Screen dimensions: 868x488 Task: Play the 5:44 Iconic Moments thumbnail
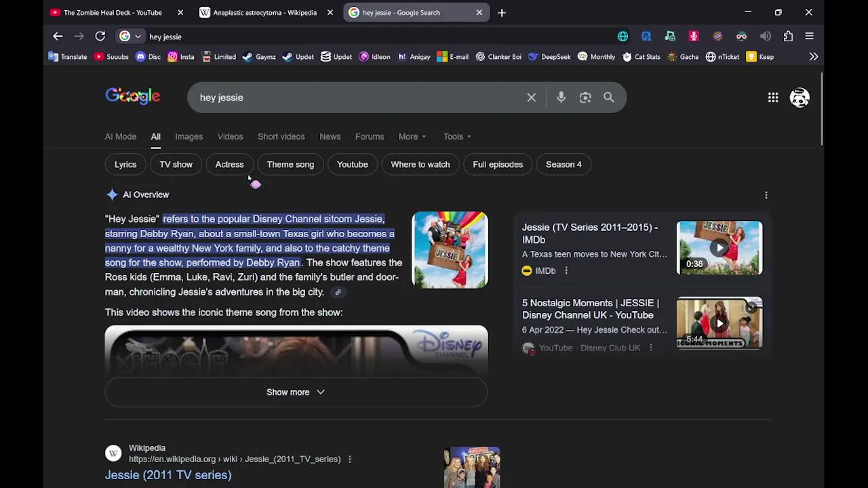(x=719, y=323)
